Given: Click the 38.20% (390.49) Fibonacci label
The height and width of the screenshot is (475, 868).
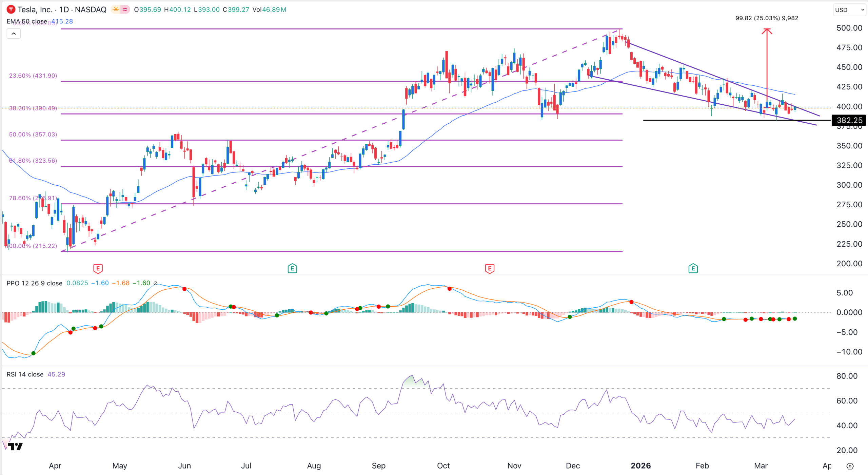Looking at the screenshot, I should tap(33, 108).
